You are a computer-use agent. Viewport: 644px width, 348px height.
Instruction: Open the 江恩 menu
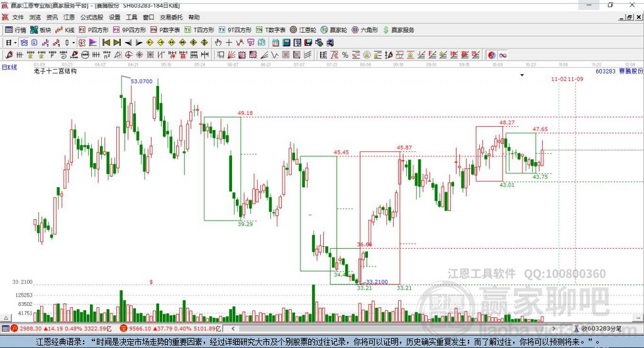[69, 17]
